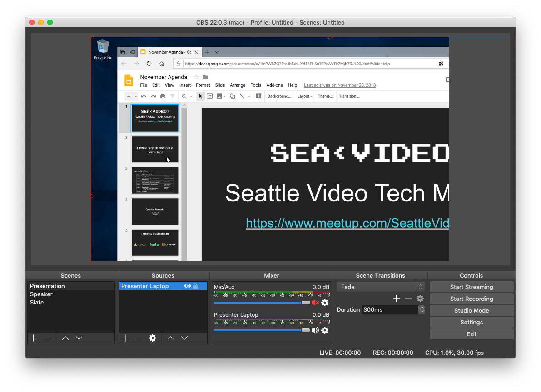
Task: Hide the Presenter Laptop source eye
Action: (x=187, y=286)
